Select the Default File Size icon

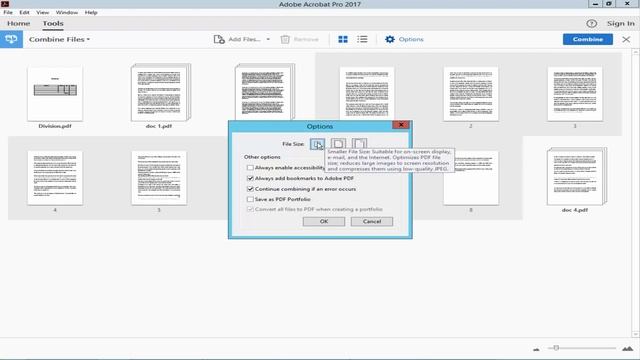[x=338, y=144]
